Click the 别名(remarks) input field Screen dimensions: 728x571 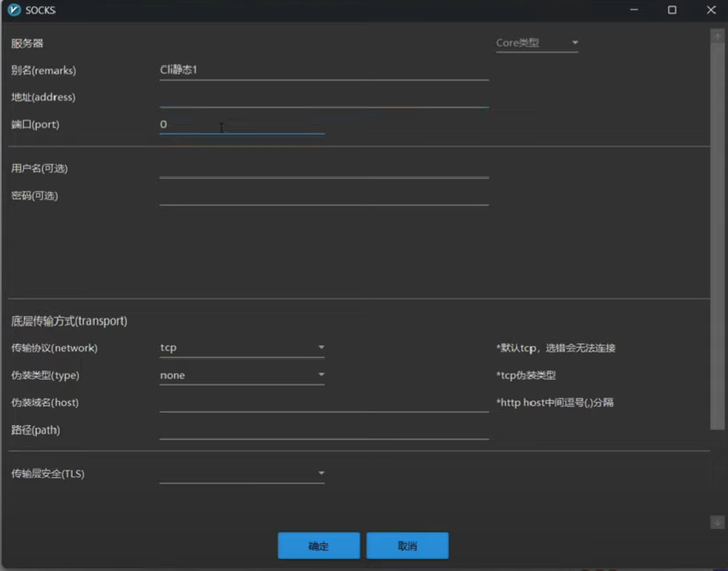324,70
